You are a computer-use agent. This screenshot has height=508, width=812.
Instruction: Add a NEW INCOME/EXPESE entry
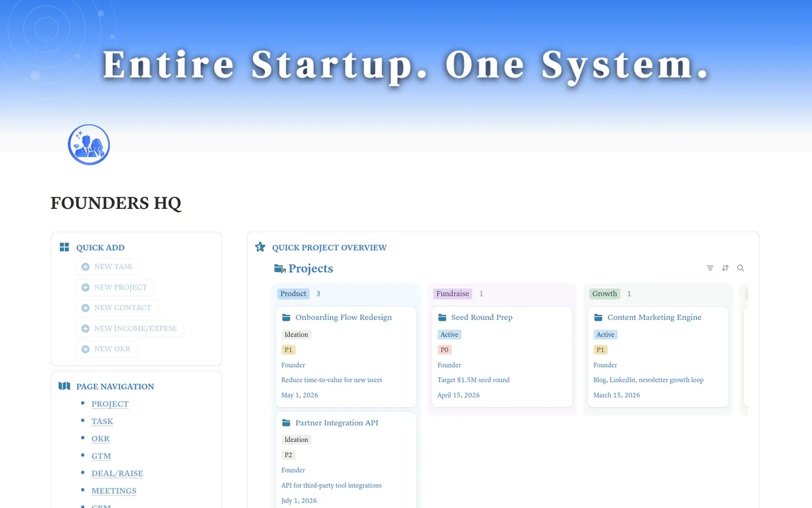pyautogui.click(x=129, y=329)
